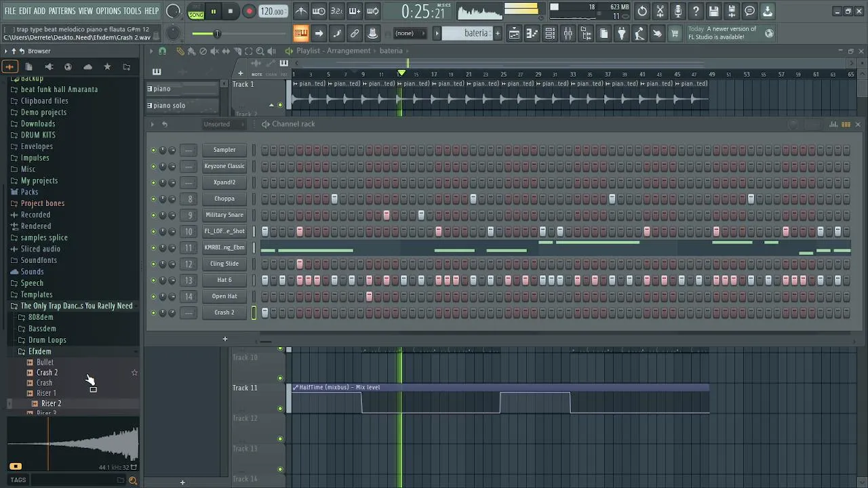The width and height of the screenshot is (868, 488).
Task: Open the help question mark icon
Action: click(x=696, y=11)
